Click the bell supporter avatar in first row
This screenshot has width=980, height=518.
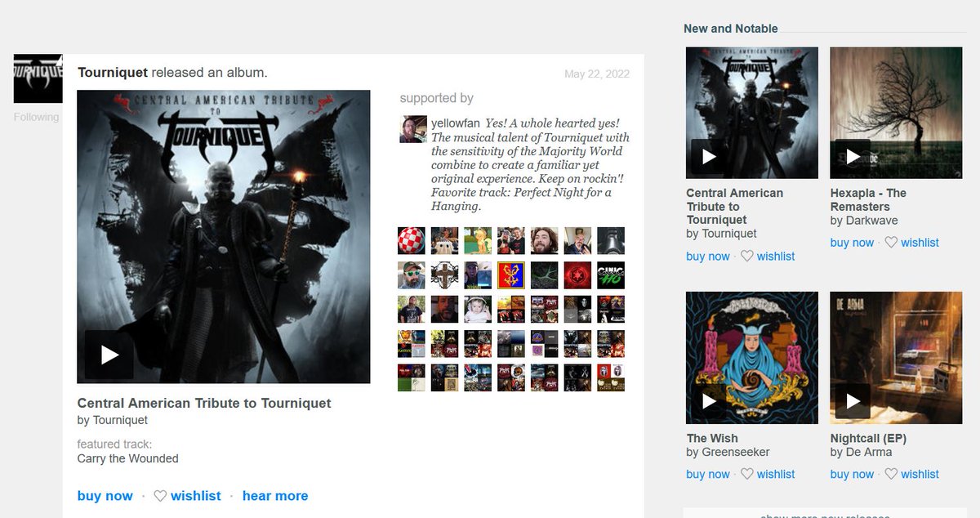[x=611, y=242]
